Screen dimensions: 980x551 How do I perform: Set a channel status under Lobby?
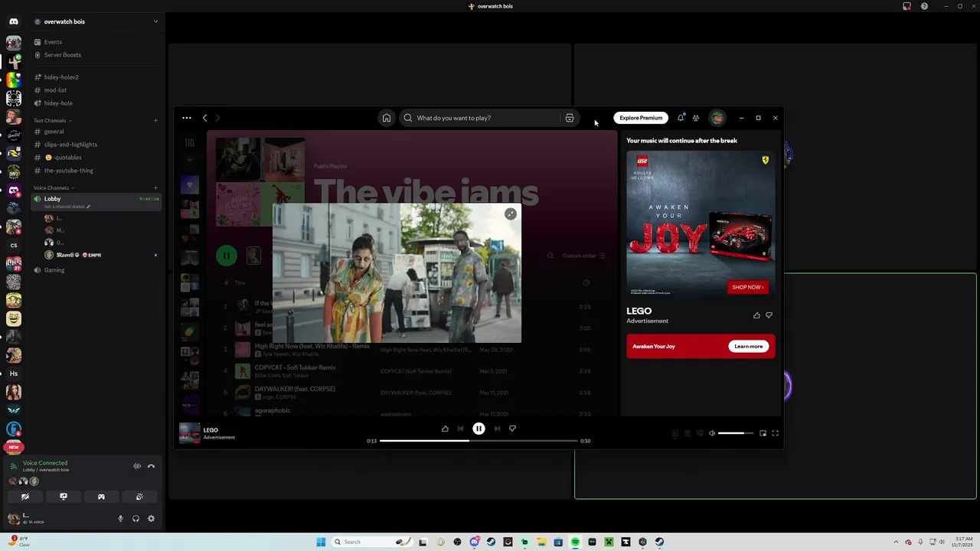pyautogui.click(x=67, y=207)
